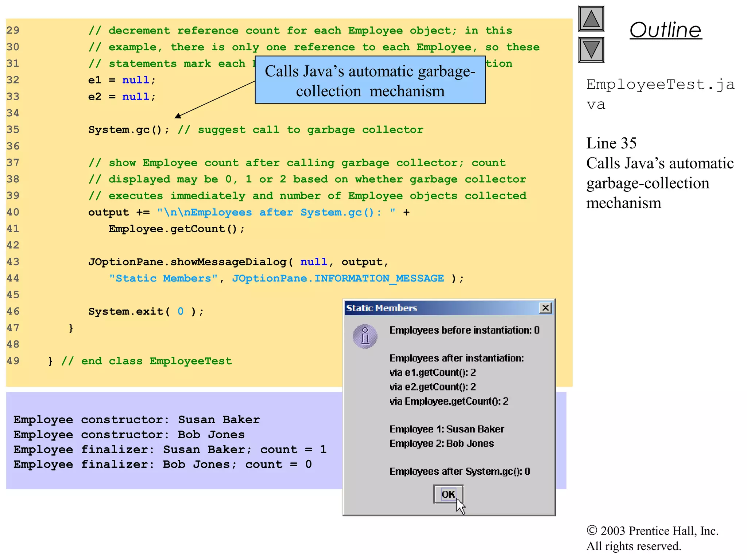Click 'JOptionPane.showMessageDialog(' on line 43
This screenshot has width=747, height=560.
click(191, 262)
